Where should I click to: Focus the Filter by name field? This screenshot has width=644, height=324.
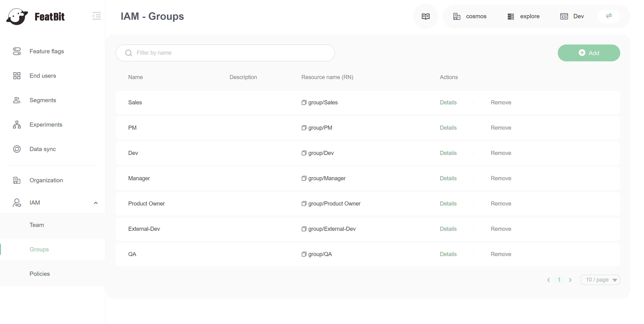coord(225,53)
